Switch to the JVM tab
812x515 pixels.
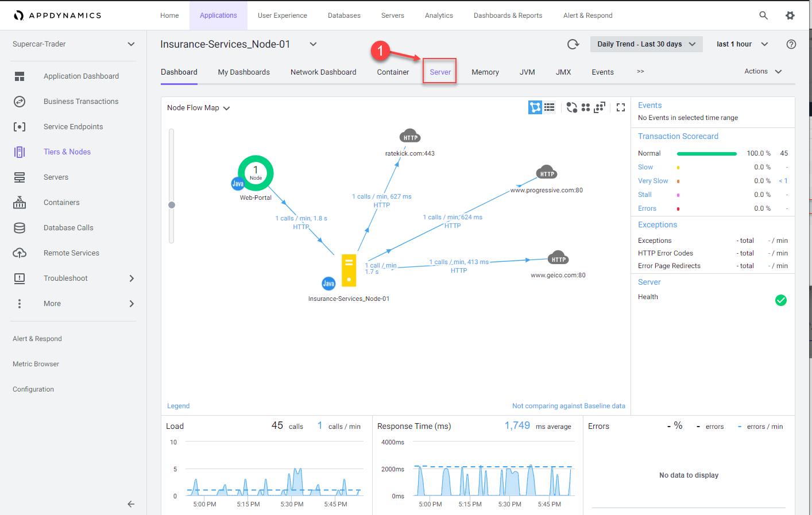[527, 72]
